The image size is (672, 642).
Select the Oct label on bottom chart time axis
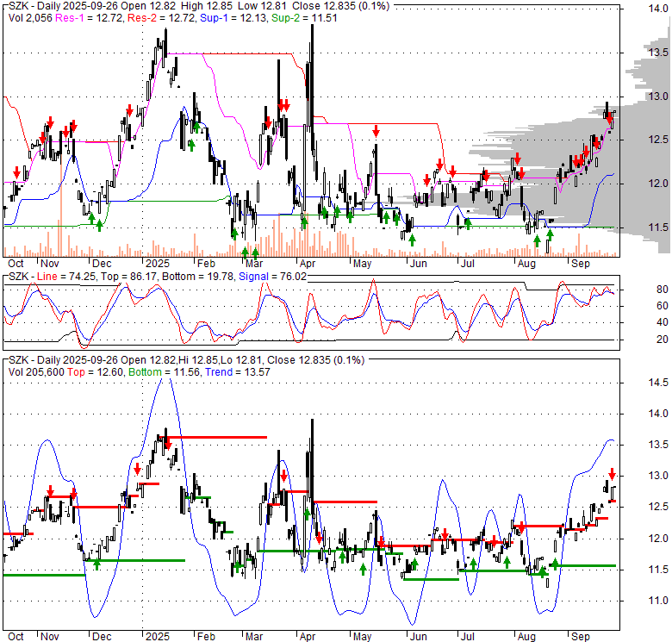16,637
